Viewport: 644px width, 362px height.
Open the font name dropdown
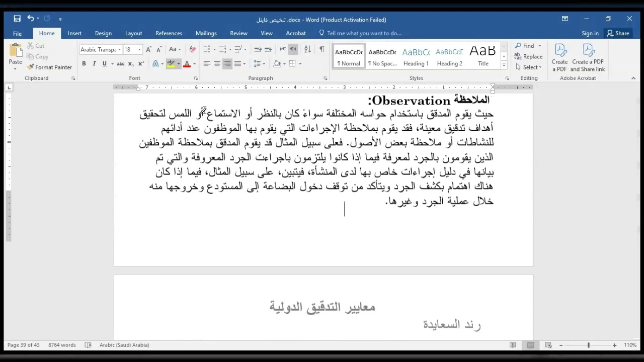(x=119, y=50)
